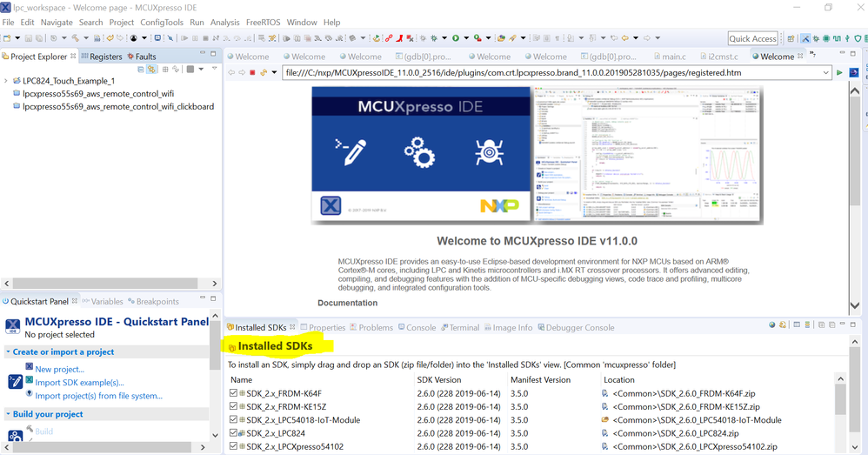The width and height of the screenshot is (868, 455).
Task: Click the browser Go green arrow button
Action: (x=840, y=72)
